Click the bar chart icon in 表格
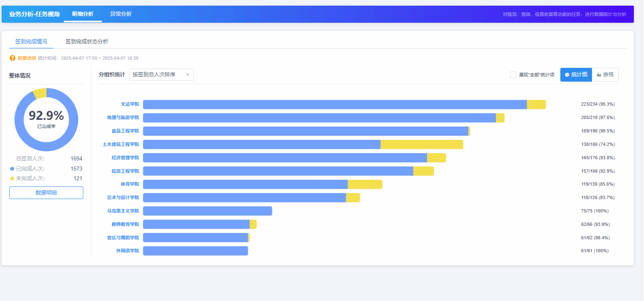The image size is (644, 301). (x=599, y=75)
